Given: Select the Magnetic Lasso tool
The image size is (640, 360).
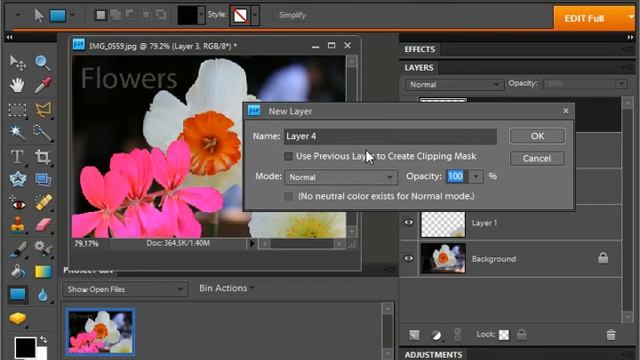Looking at the screenshot, I should (42, 109).
